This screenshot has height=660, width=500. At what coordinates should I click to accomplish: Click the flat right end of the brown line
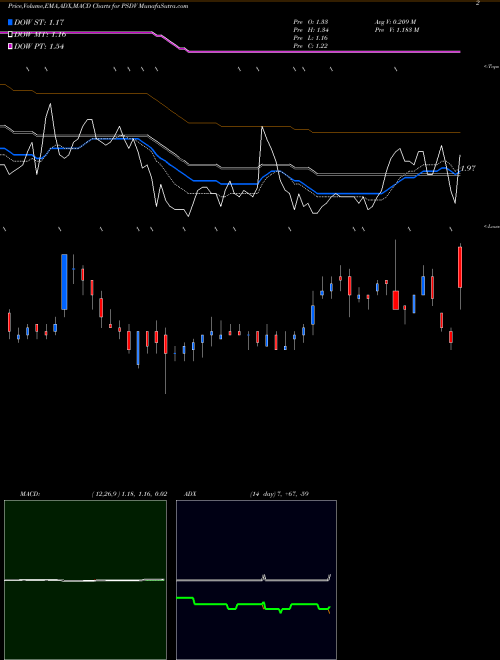pos(387,133)
